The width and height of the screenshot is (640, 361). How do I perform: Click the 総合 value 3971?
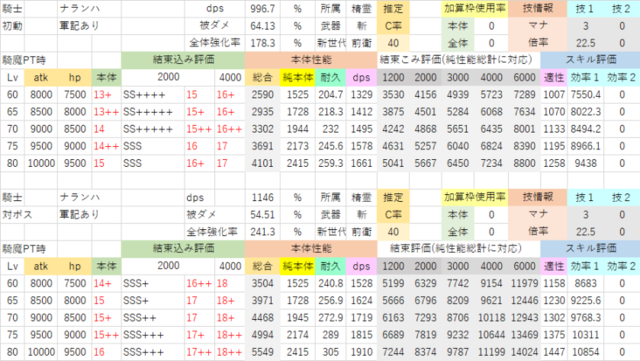pyautogui.click(x=262, y=301)
